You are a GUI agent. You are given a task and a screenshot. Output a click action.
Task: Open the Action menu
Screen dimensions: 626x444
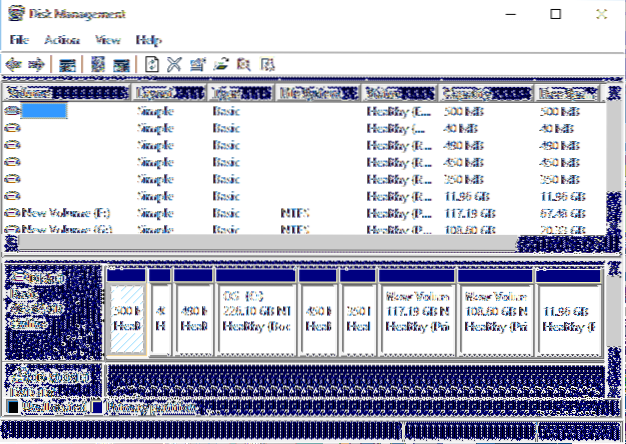pos(59,40)
